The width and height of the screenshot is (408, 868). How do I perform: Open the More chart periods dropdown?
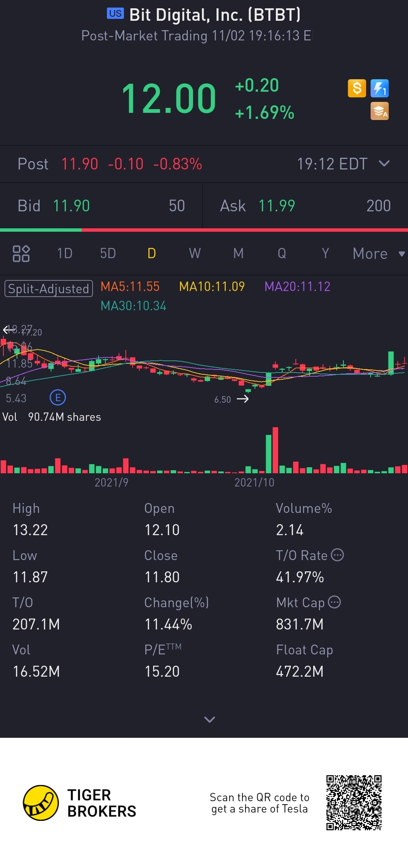[379, 253]
